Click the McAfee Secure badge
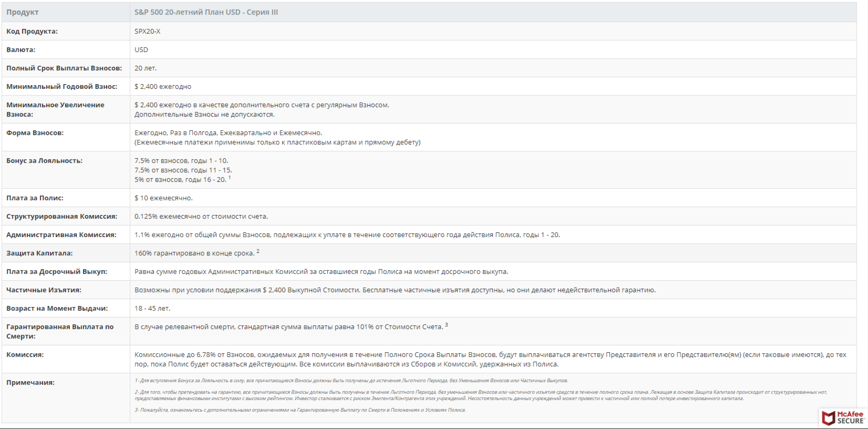This screenshot has height=429, width=868. coord(843,418)
